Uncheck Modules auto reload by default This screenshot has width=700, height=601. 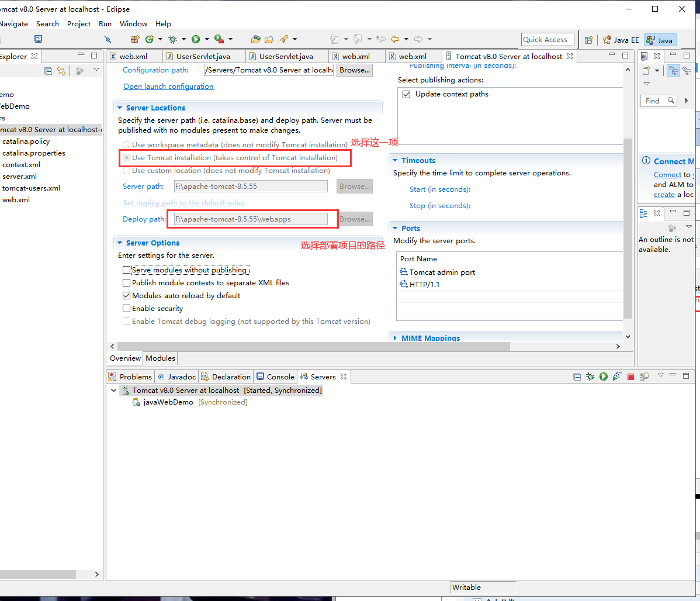click(126, 296)
